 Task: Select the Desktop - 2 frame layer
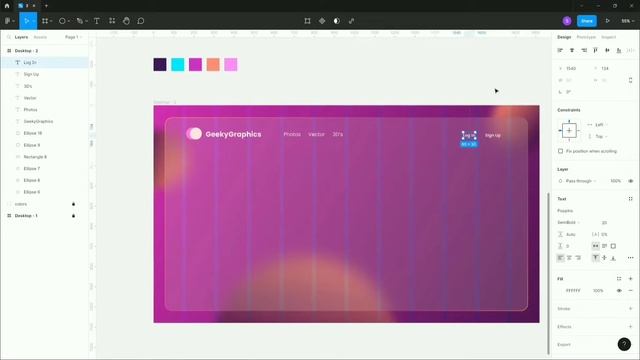(x=44, y=51)
